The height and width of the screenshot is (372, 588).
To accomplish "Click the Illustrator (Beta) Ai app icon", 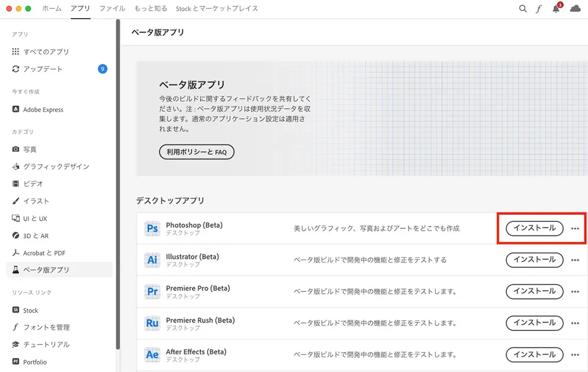I will [x=152, y=260].
